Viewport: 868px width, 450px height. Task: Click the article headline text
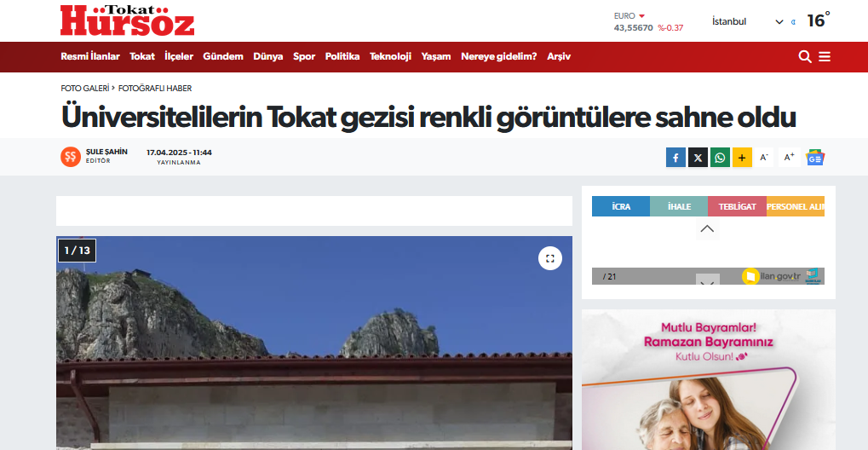428,117
